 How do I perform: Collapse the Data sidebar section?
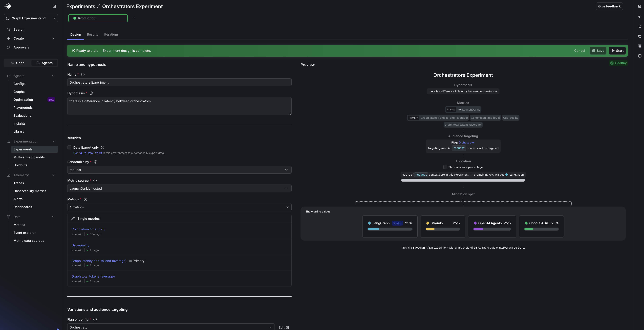[53, 217]
